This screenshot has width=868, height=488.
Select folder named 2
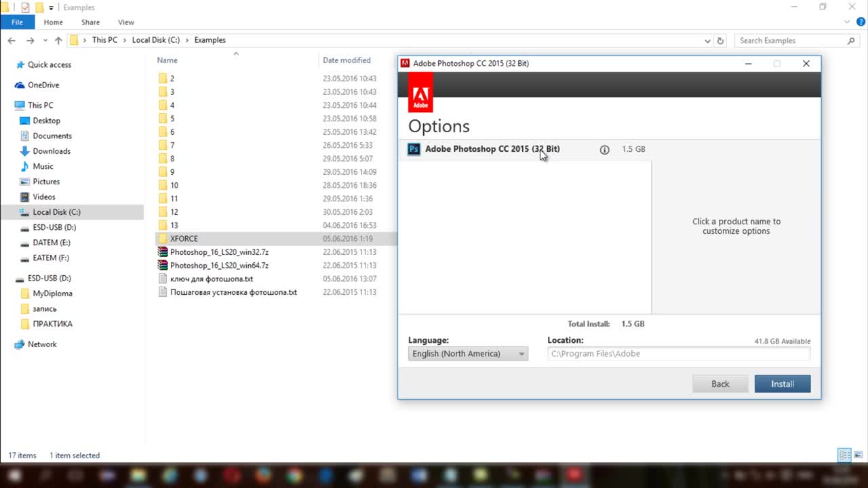(172, 79)
